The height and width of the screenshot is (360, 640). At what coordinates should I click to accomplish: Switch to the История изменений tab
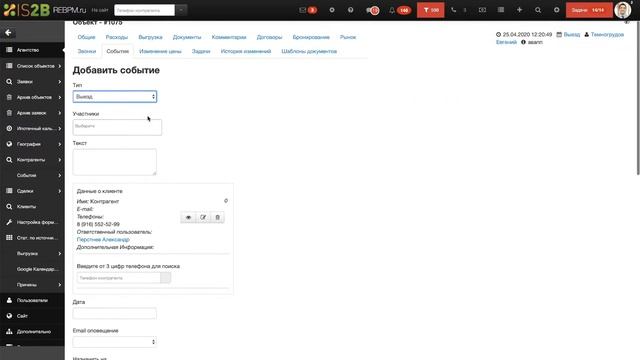(x=246, y=51)
